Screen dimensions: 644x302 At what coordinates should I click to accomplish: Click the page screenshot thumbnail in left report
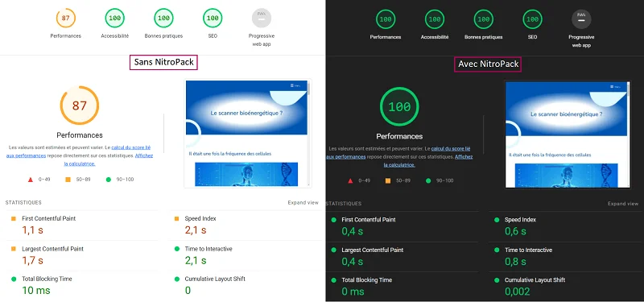coord(248,133)
